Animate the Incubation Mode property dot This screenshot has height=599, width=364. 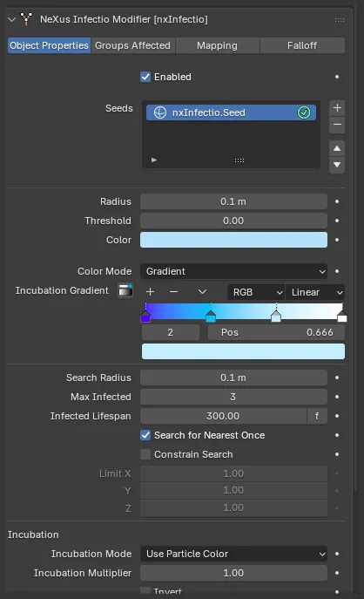click(337, 554)
